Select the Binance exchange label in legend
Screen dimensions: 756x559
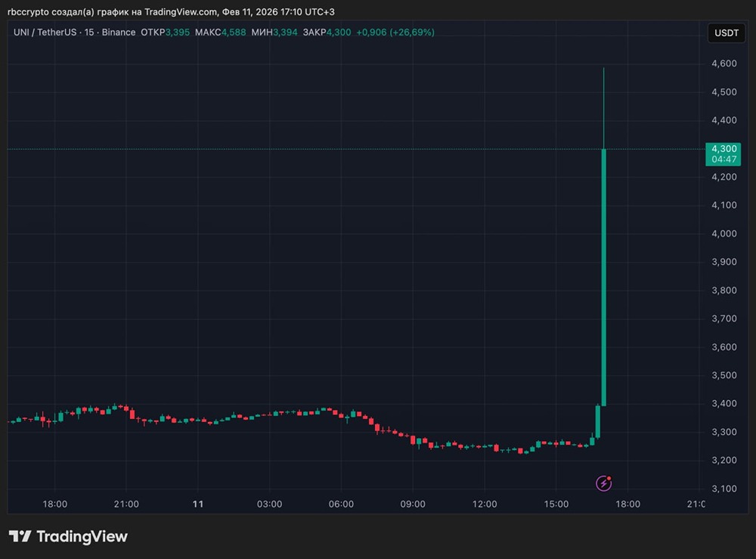point(118,33)
